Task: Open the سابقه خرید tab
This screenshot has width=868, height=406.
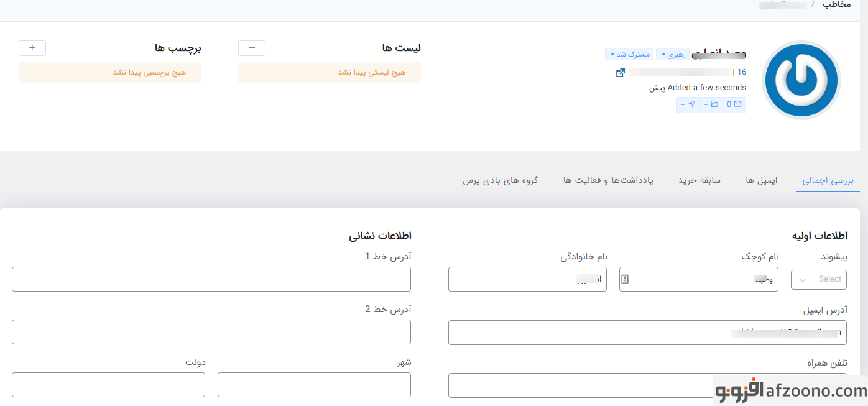Action: [699, 180]
